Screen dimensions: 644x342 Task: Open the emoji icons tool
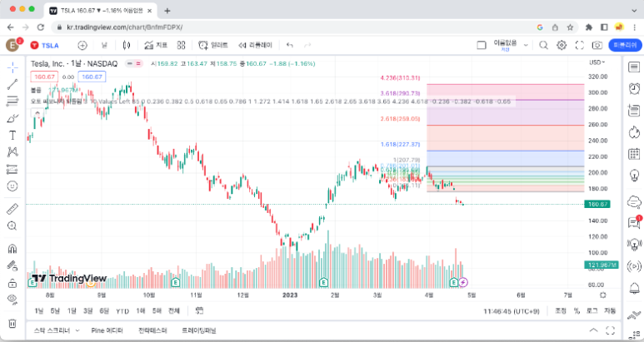point(12,186)
